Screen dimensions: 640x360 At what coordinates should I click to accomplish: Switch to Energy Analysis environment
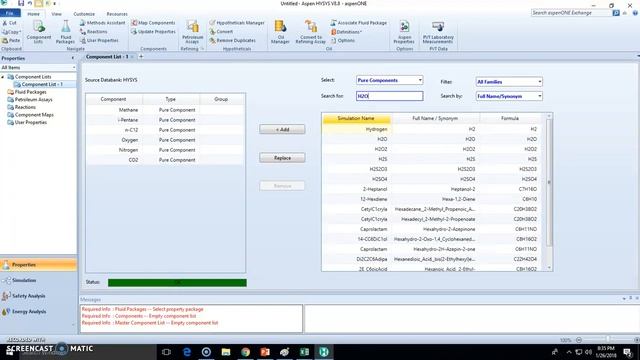[x=38, y=311]
